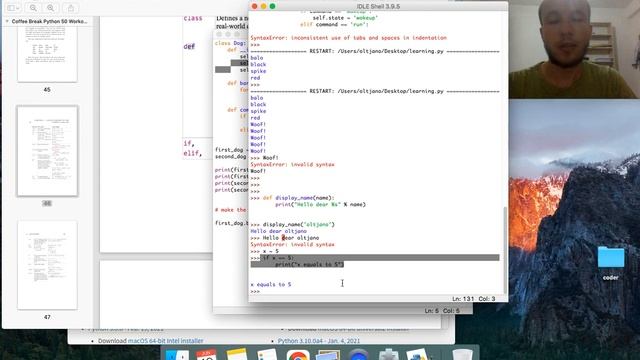
Task: Select the 'coder' desktop folder
Action: [611, 264]
